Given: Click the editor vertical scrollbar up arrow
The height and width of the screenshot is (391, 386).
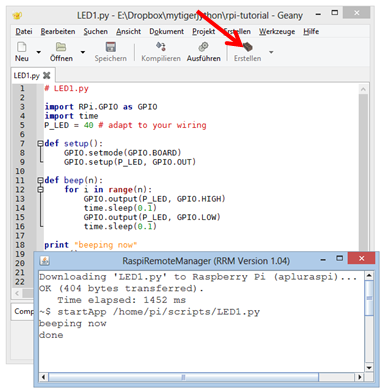Looking at the screenshot, I should 363,89.
